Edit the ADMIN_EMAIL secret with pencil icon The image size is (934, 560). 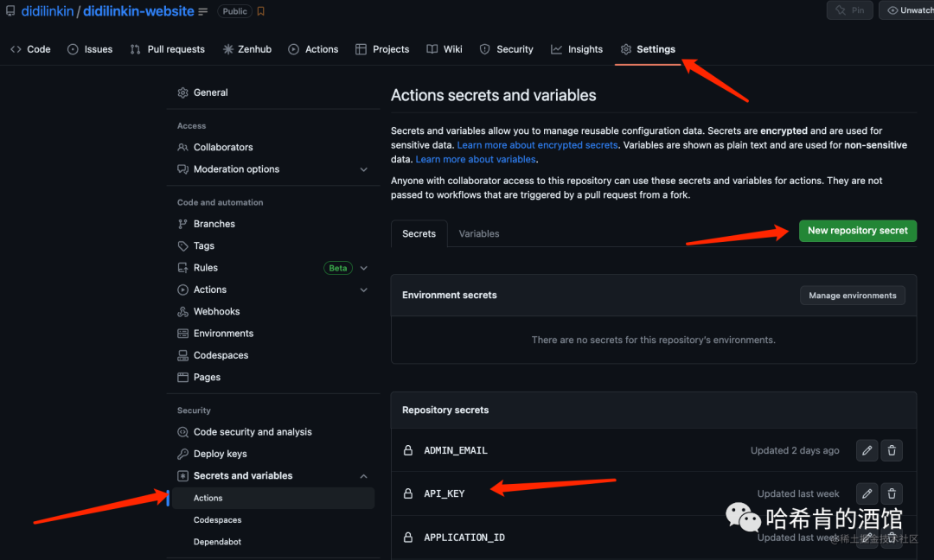point(867,451)
